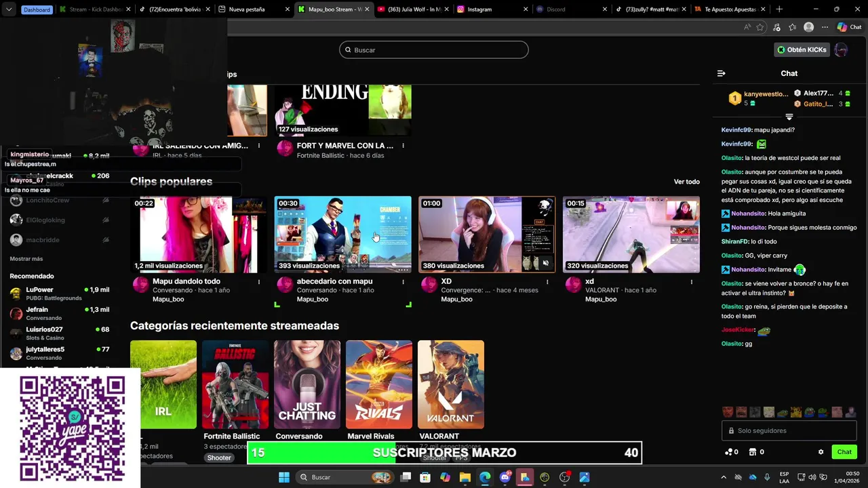
Task: Open Edge browser profile icon
Action: click(x=808, y=27)
